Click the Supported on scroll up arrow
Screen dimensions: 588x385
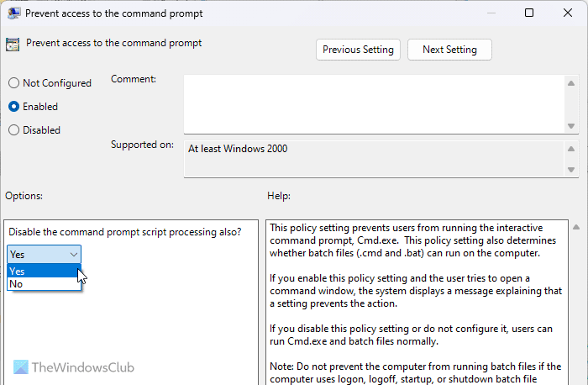572,147
